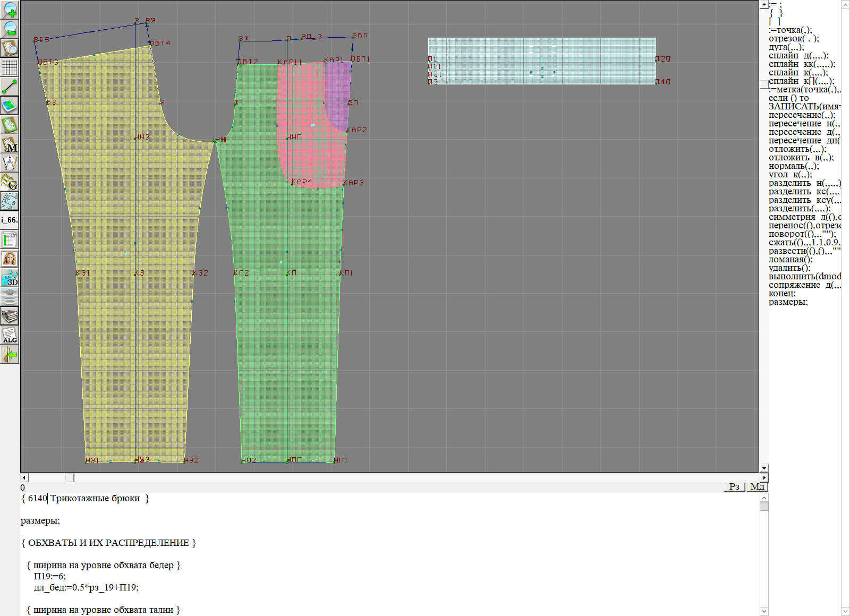Click in the code line 'П19:=6;'
Image resolution: width=850 pixels, height=616 pixels.
click(x=50, y=576)
